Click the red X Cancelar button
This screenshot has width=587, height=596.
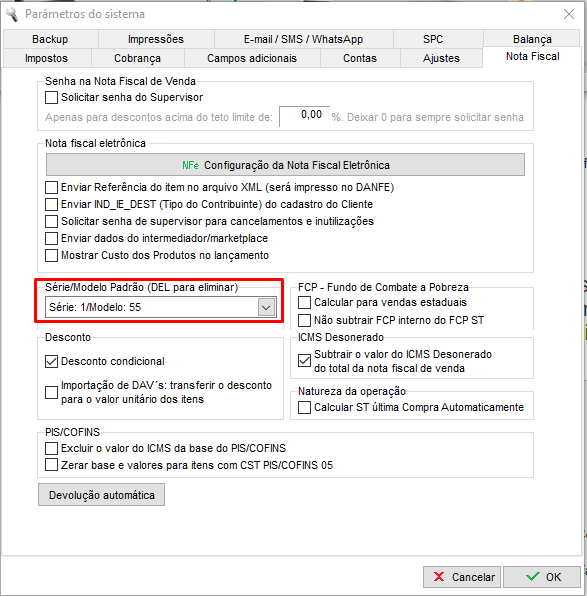463,577
